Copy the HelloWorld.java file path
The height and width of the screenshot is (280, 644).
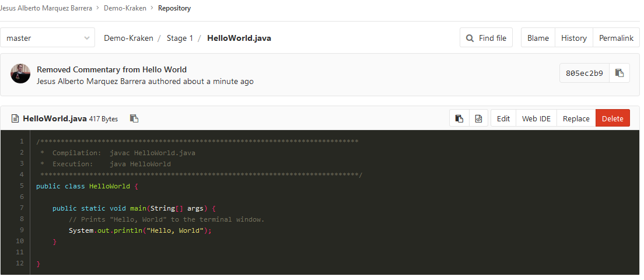click(134, 118)
